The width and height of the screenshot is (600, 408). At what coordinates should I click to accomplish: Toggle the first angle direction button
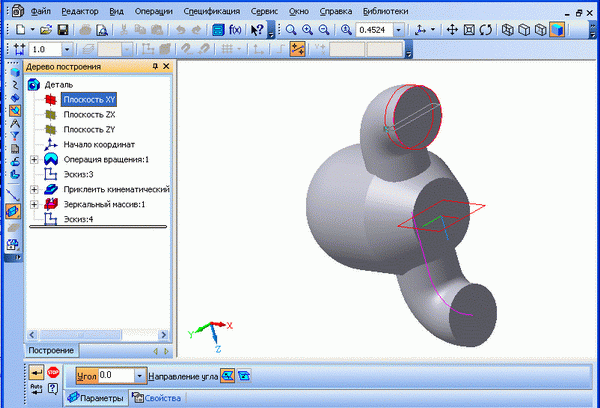point(227,375)
